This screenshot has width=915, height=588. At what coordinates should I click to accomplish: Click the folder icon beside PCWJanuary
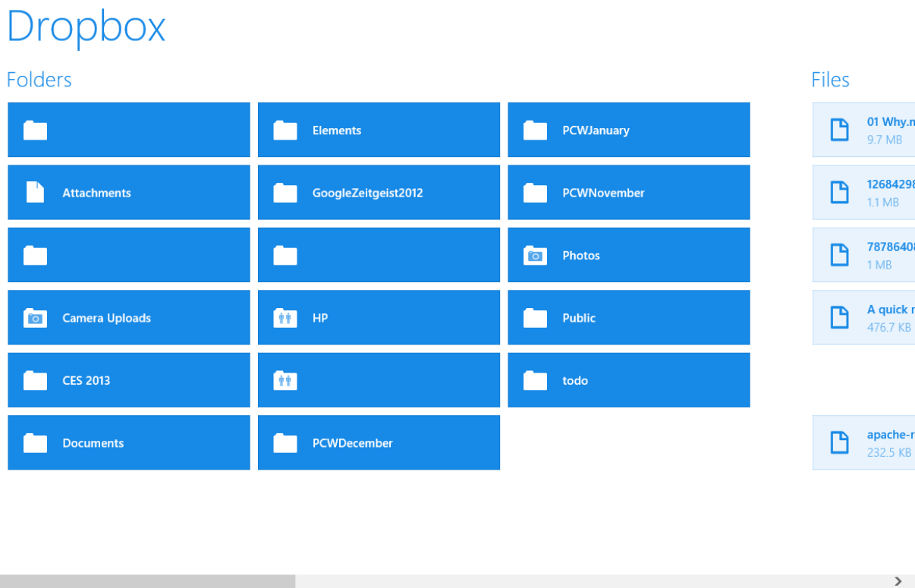pos(535,130)
